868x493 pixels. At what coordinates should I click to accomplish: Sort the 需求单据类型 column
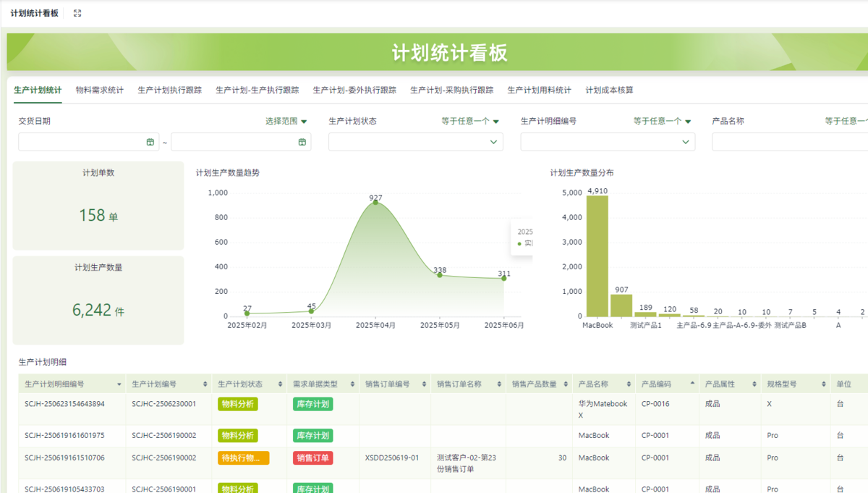click(x=352, y=384)
